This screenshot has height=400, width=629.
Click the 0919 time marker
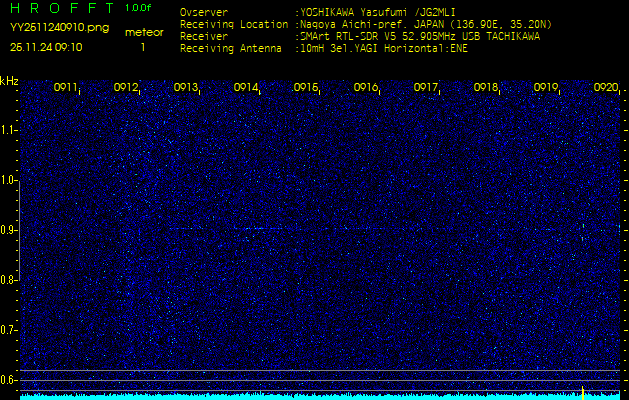pyautogui.click(x=546, y=88)
